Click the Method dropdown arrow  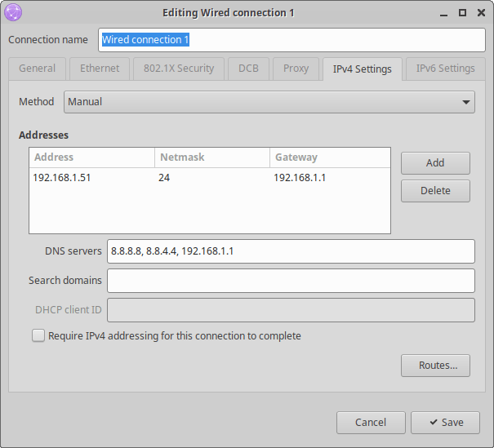(x=466, y=102)
